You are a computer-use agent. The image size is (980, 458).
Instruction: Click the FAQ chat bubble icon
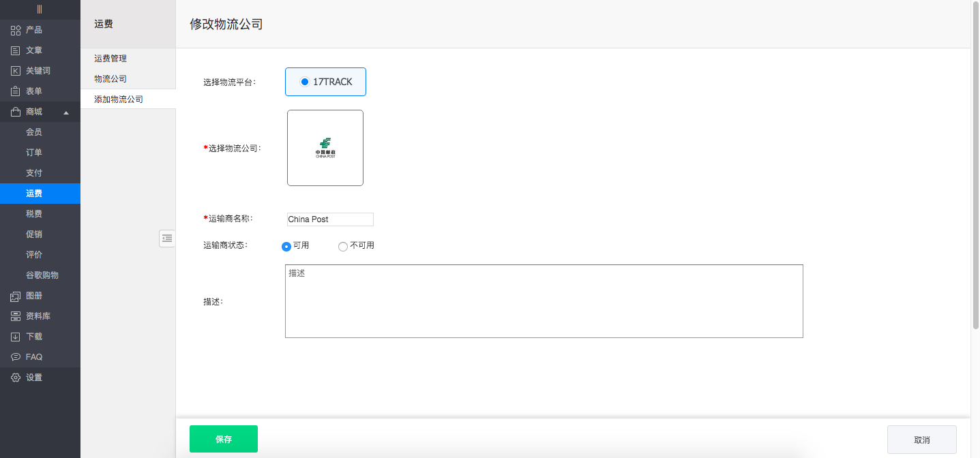pos(16,357)
